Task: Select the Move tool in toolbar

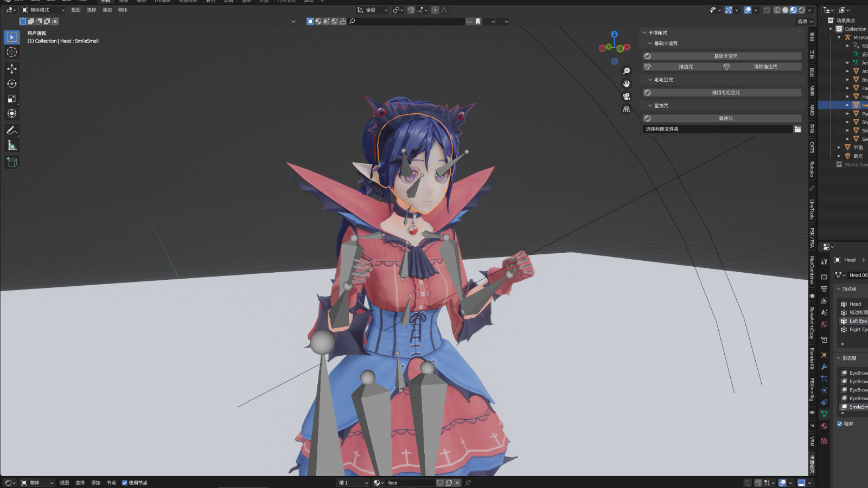Action: pos(11,68)
